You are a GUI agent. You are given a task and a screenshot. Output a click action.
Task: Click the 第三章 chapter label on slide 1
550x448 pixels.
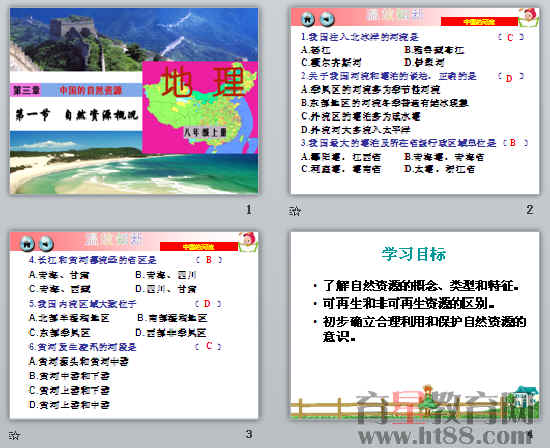point(26,91)
